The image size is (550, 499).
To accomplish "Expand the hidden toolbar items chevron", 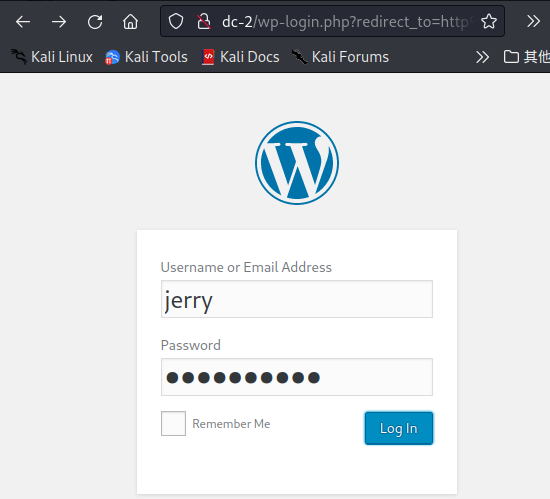I will click(533, 21).
